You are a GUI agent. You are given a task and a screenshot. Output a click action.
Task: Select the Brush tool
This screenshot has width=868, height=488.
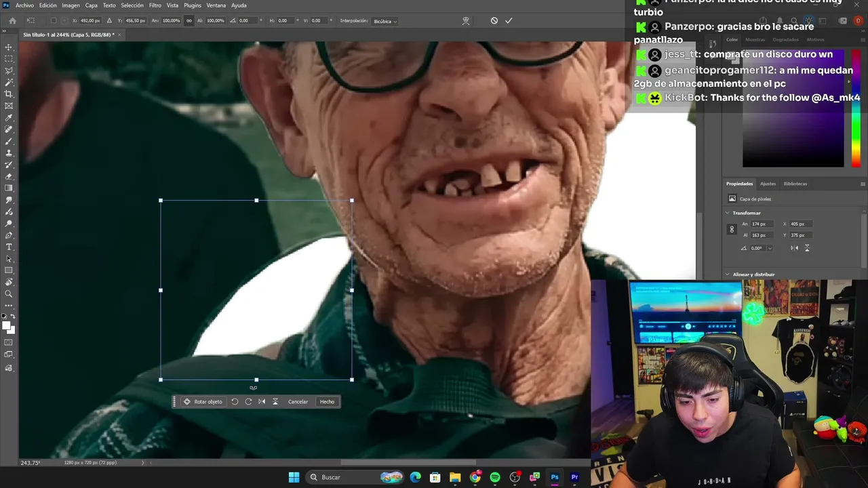(x=9, y=141)
